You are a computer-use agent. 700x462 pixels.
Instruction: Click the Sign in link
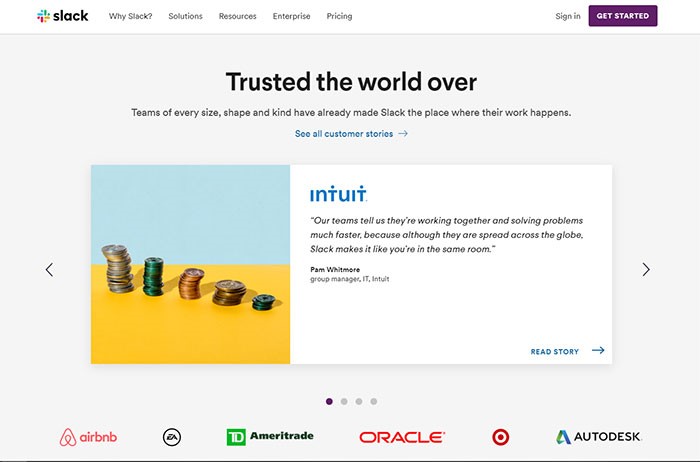click(x=568, y=16)
